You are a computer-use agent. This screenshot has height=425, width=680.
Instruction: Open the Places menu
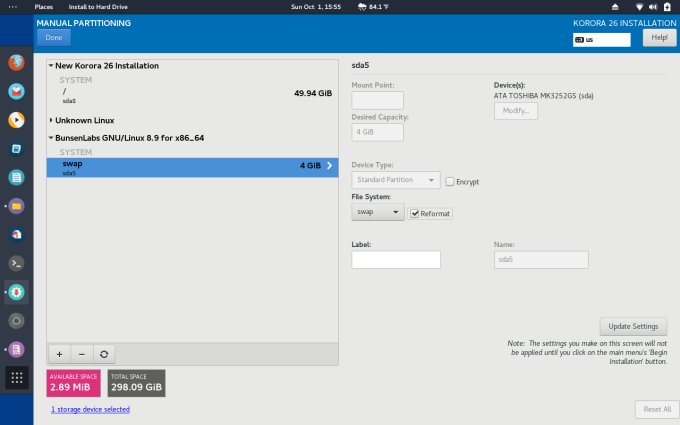click(x=44, y=7)
